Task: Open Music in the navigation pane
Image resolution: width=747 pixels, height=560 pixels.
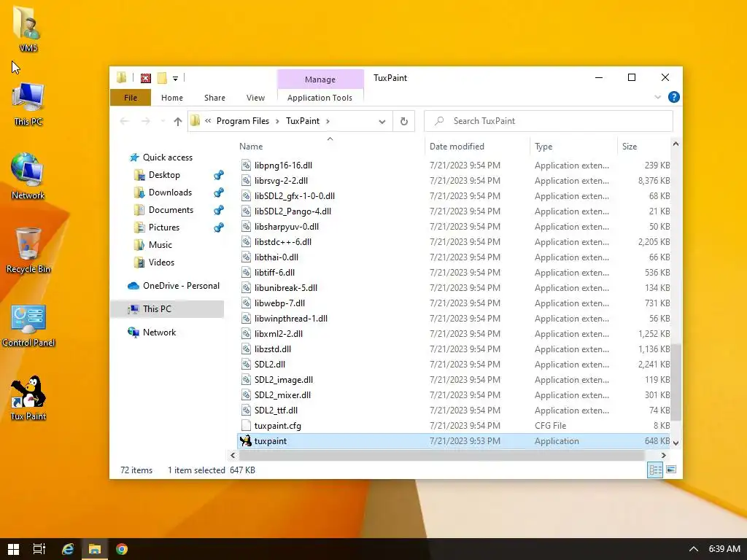Action: click(x=160, y=245)
